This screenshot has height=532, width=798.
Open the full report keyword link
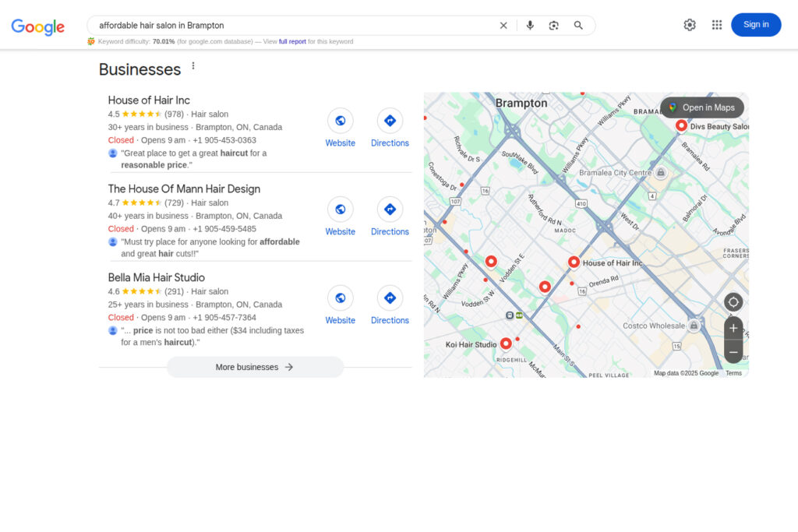point(292,42)
